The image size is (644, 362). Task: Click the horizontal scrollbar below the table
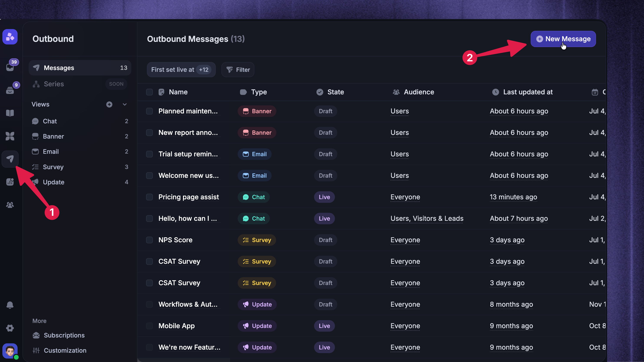point(184,360)
